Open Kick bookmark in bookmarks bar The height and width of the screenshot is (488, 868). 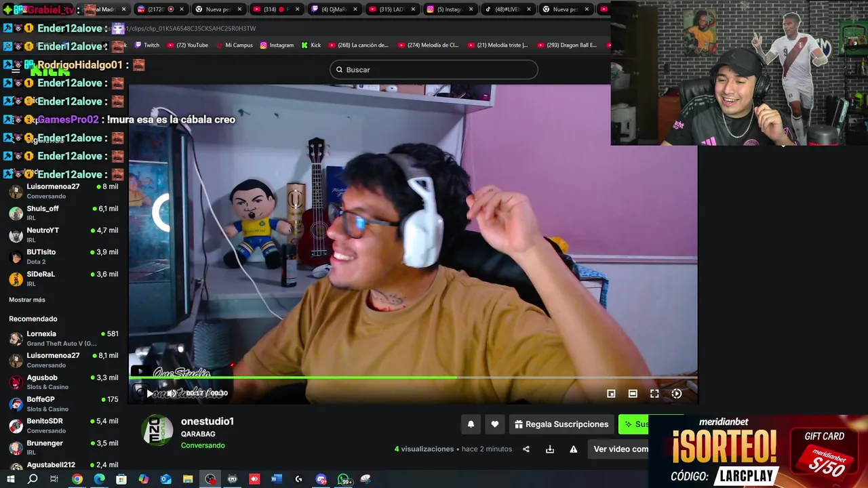tap(311, 45)
